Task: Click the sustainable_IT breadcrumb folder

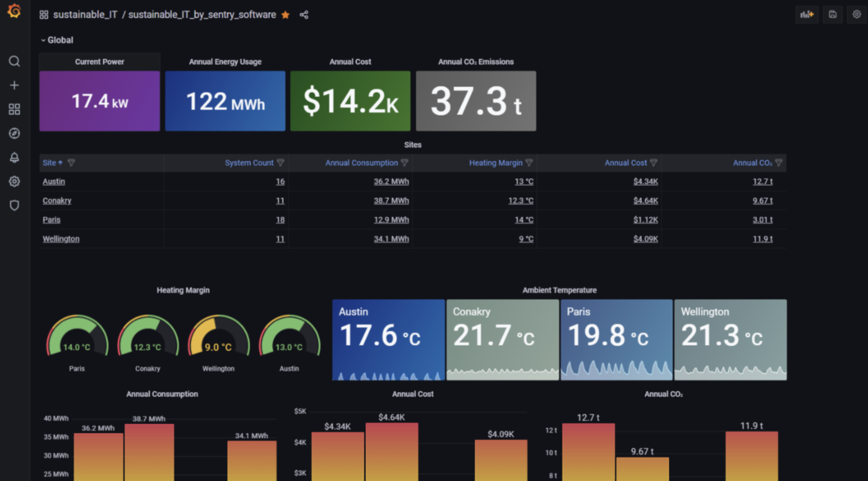Action: coord(87,14)
